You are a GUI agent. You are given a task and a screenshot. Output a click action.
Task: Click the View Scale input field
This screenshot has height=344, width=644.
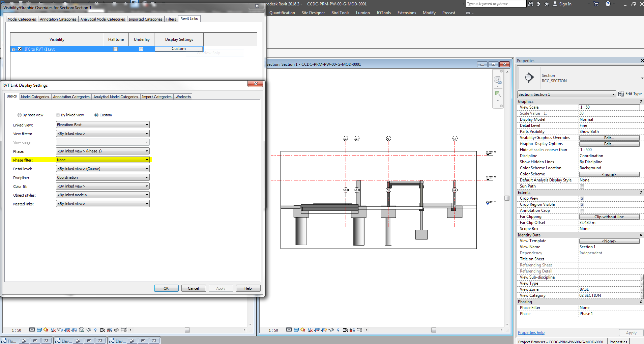(609, 107)
